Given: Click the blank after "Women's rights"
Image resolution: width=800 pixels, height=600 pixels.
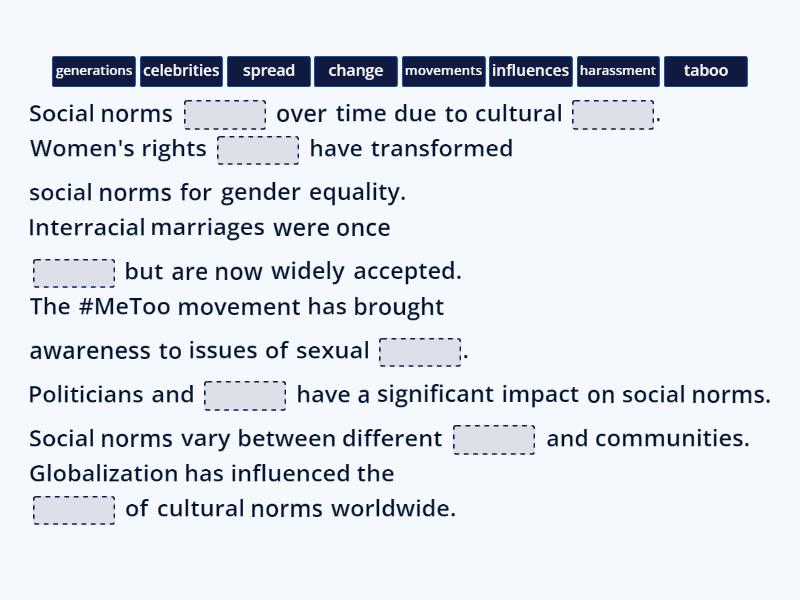Looking at the screenshot, I should [x=258, y=150].
